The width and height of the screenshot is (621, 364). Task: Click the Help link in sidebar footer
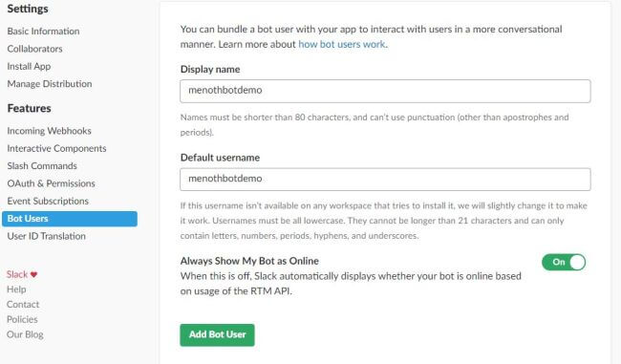[16, 289]
